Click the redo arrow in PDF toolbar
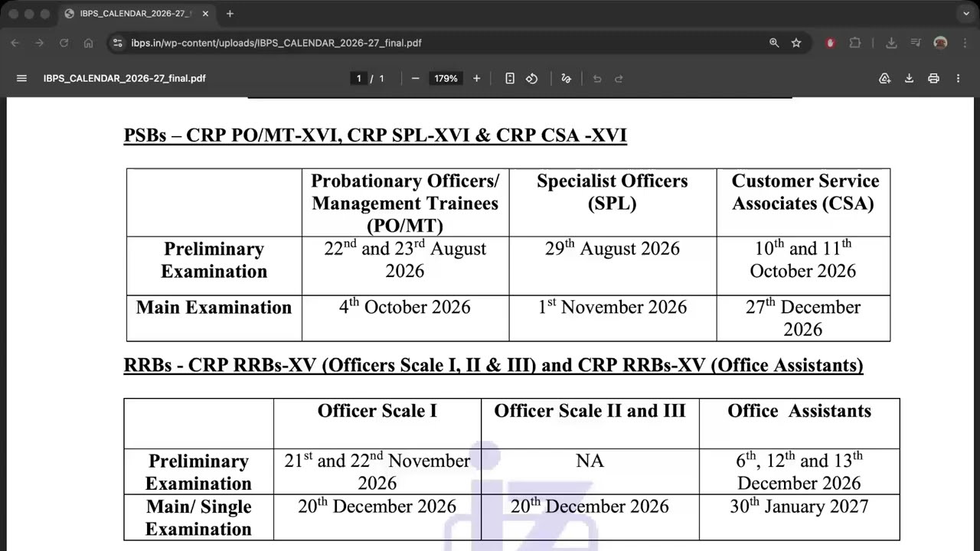This screenshot has width=980, height=551. click(x=619, y=78)
